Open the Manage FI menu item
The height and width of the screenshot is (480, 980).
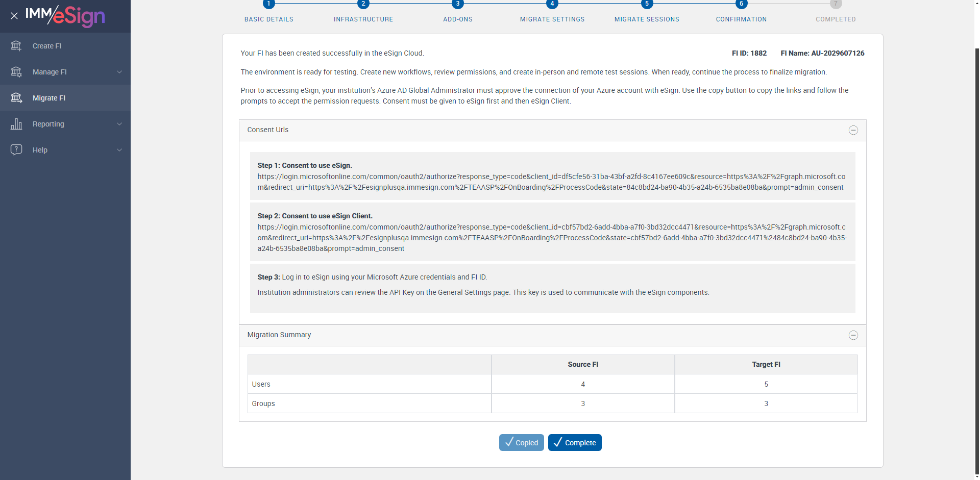tap(65, 72)
